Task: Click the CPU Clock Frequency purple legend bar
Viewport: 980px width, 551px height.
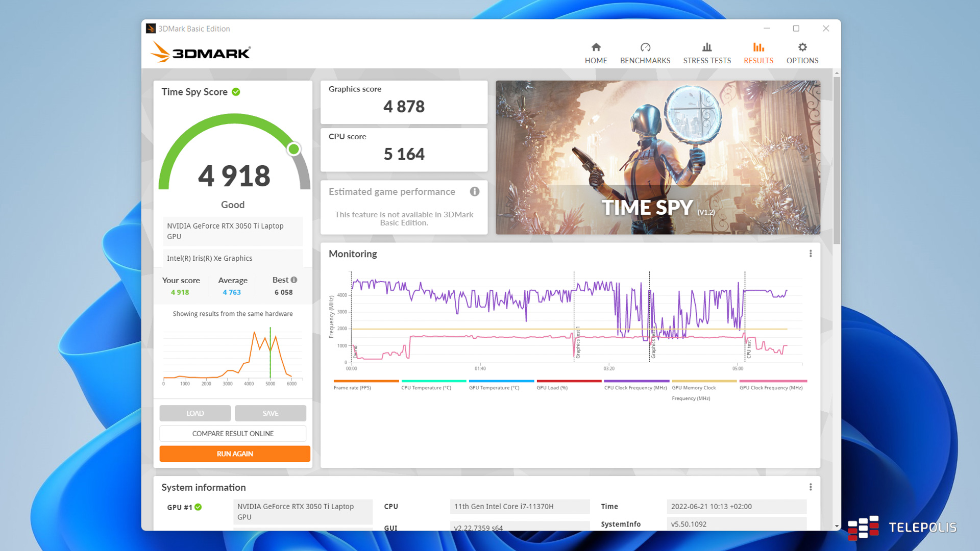Action: point(636,381)
